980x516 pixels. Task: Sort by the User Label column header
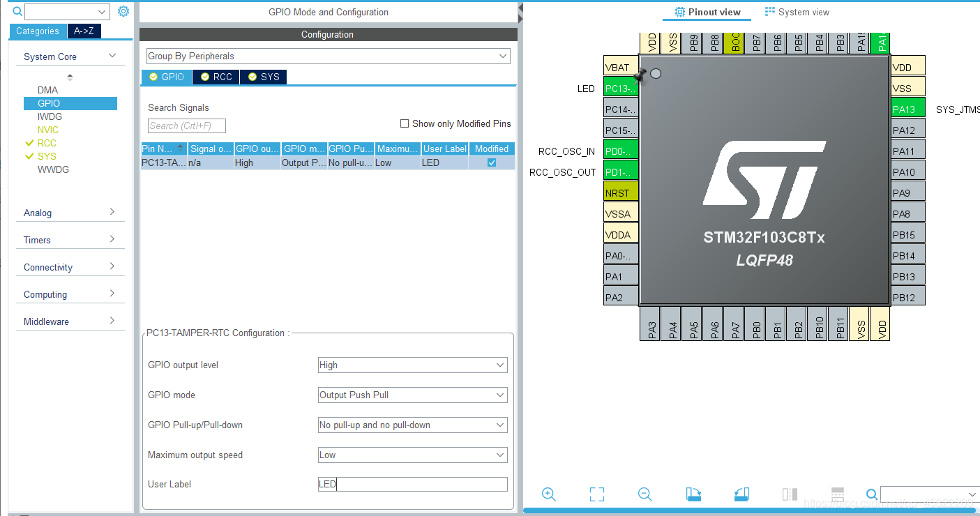[445, 149]
